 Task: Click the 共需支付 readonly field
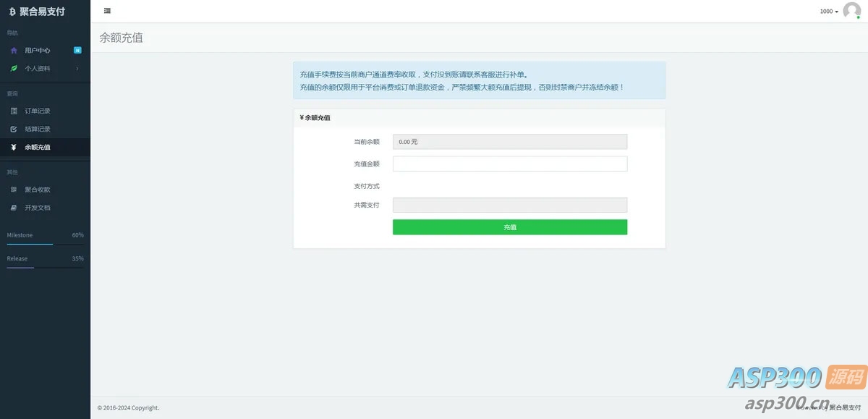tap(510, 206)
